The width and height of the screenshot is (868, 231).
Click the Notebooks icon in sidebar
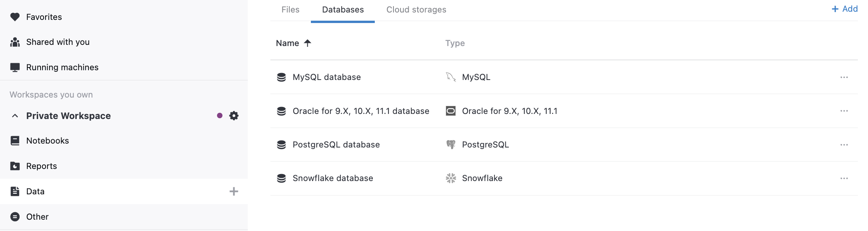(15, 140)
